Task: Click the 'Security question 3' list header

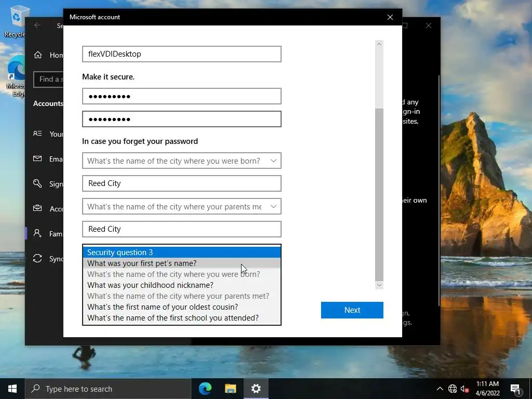Action: [181, 252]
